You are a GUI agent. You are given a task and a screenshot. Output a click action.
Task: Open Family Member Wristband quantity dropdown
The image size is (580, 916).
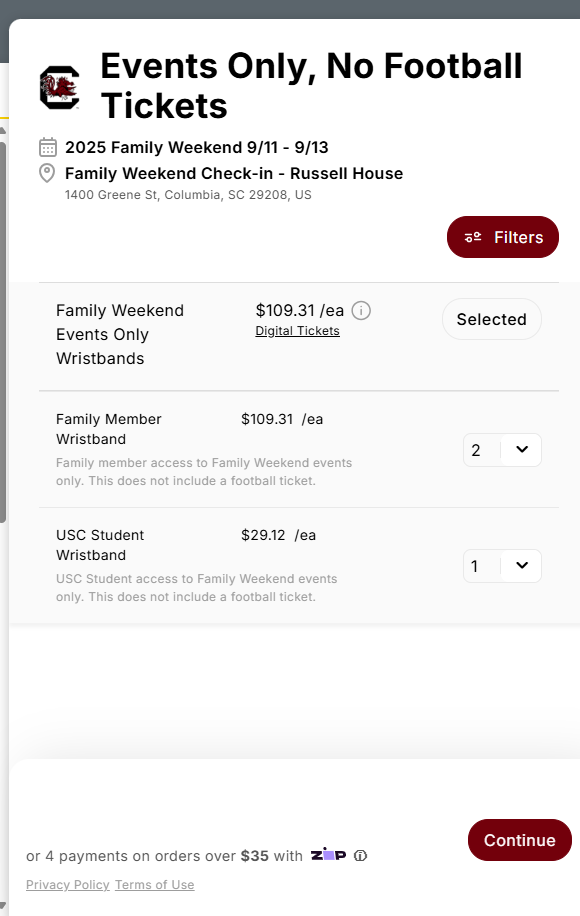[x=502, y=450]
